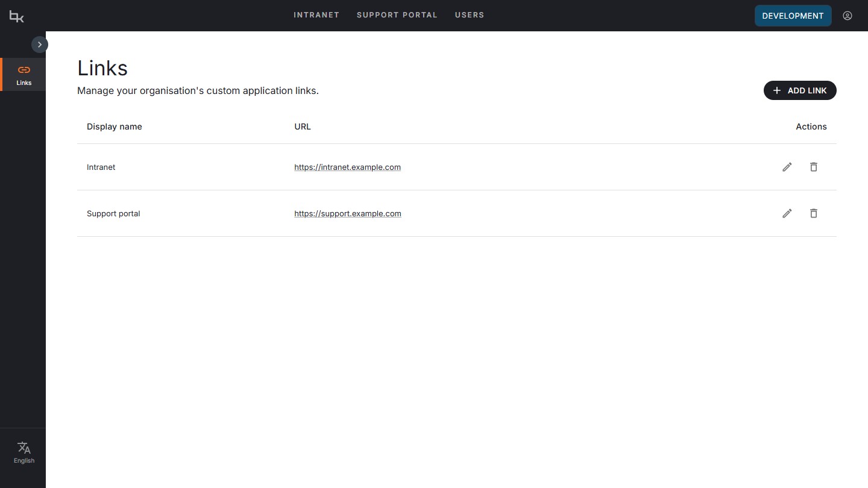
Task: Open the English language selector
Action: (24, 452)
